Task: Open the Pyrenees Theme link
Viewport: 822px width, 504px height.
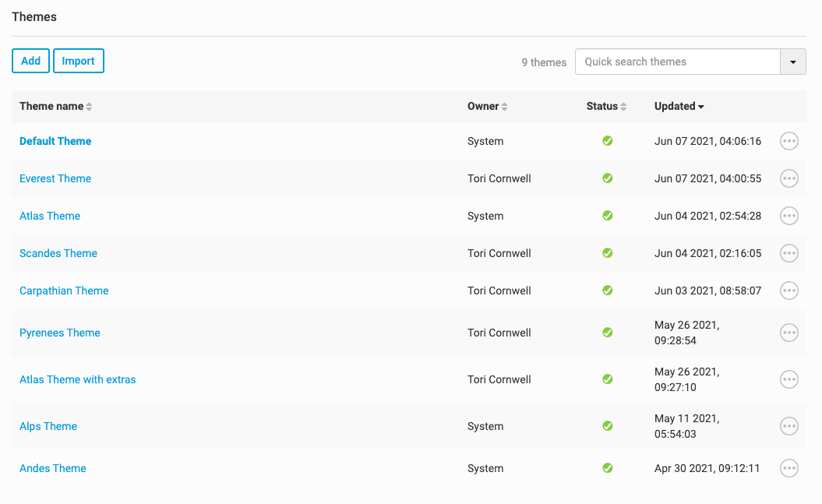Action: (60, 333)
